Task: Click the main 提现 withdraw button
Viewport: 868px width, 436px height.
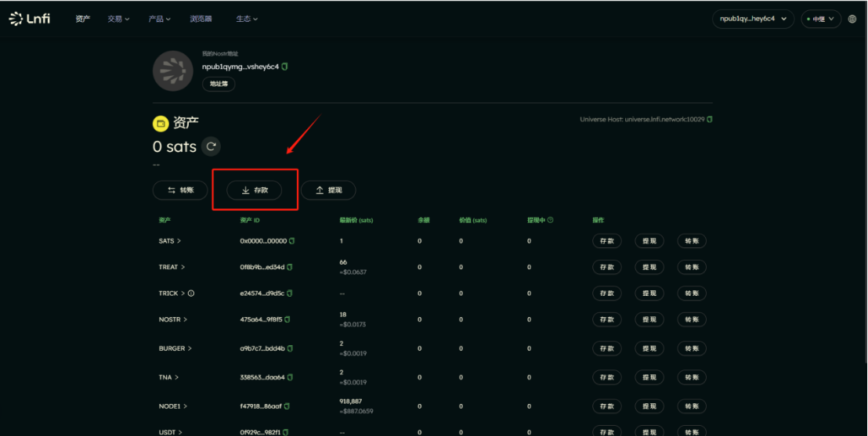Action: coord(328,190)
